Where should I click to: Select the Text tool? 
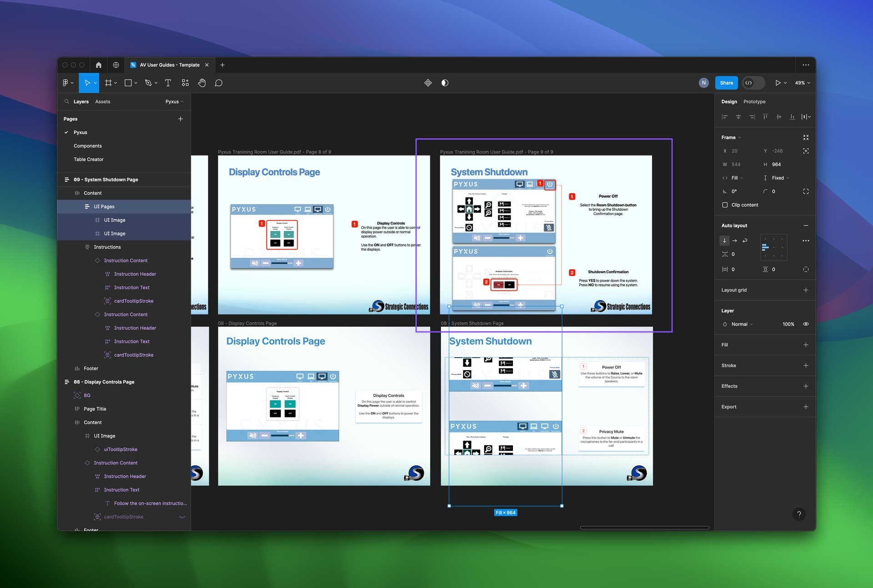pos(168,83)
